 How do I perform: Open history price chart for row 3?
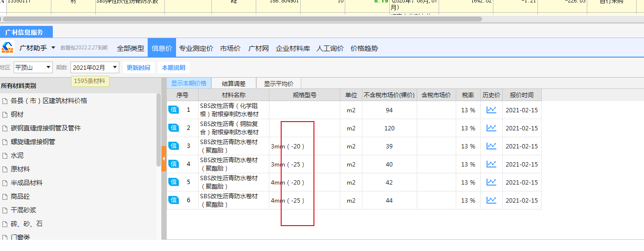491,146
